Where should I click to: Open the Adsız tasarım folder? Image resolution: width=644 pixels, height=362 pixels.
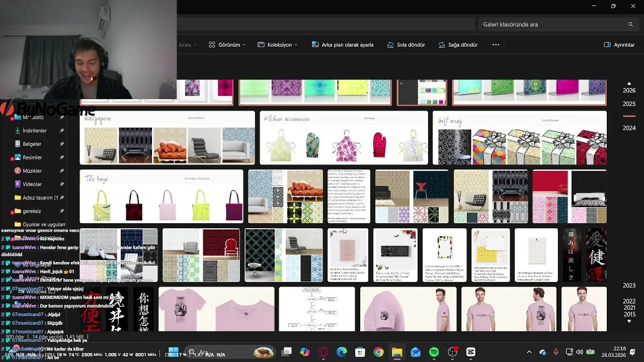(x=40, y=198)
